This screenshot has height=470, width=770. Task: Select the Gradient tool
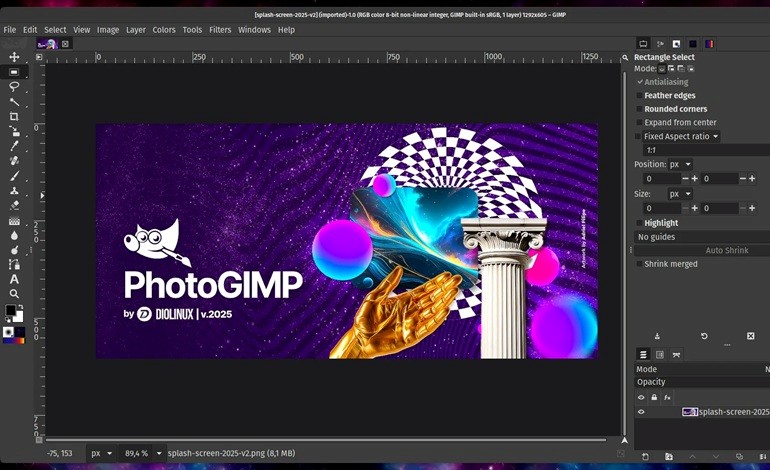tap(14, 221)
